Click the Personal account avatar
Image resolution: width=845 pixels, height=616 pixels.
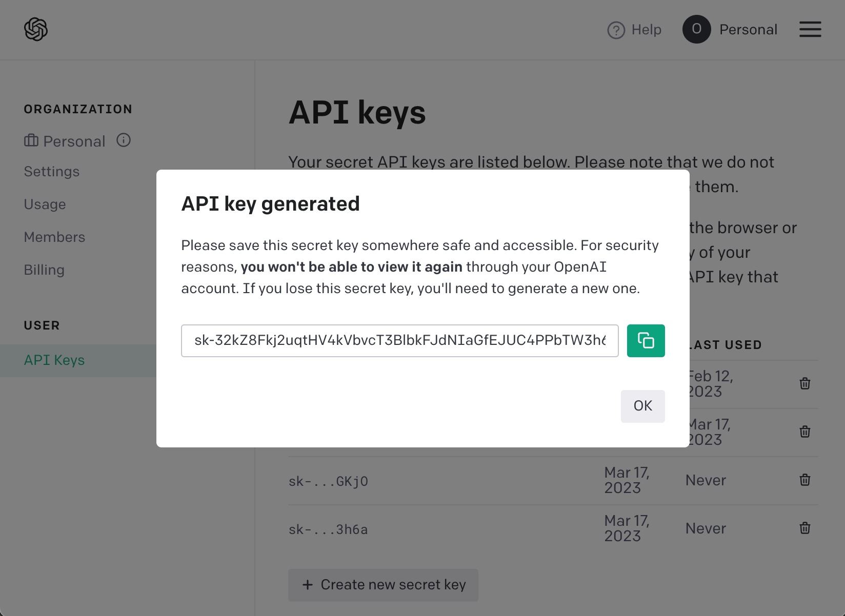coord(696,29)
